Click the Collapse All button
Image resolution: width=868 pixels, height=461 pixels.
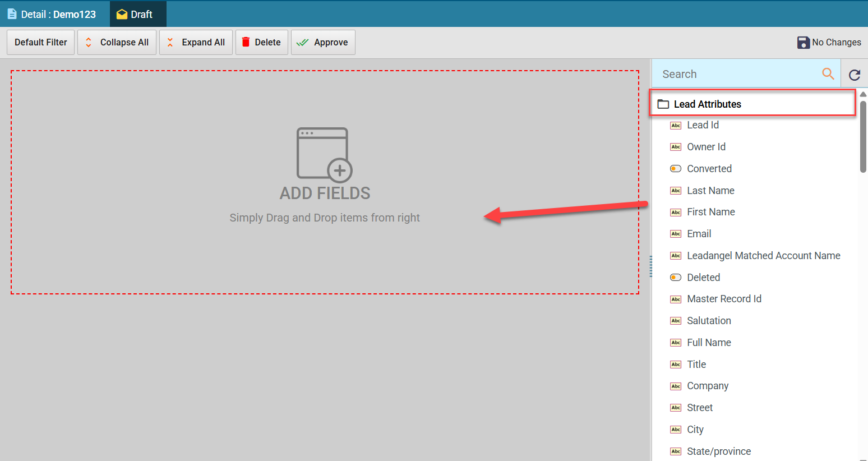pyautogui.click(x=117, y=42)
